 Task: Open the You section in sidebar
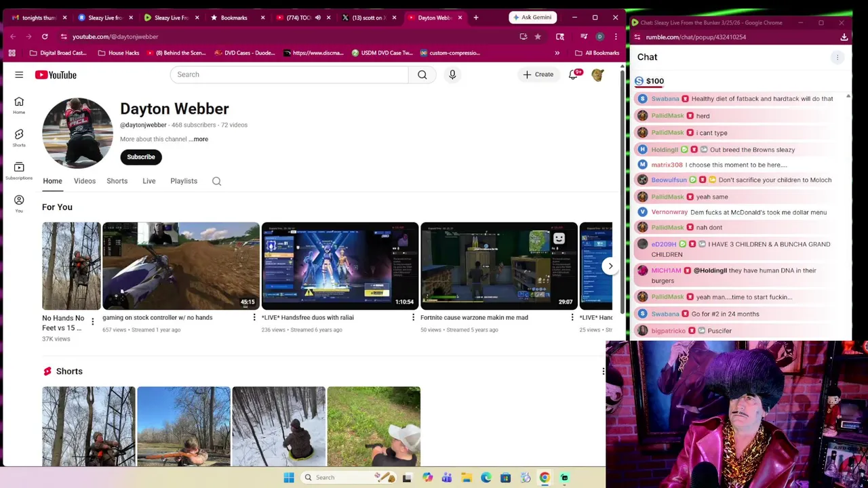point(19,203)
